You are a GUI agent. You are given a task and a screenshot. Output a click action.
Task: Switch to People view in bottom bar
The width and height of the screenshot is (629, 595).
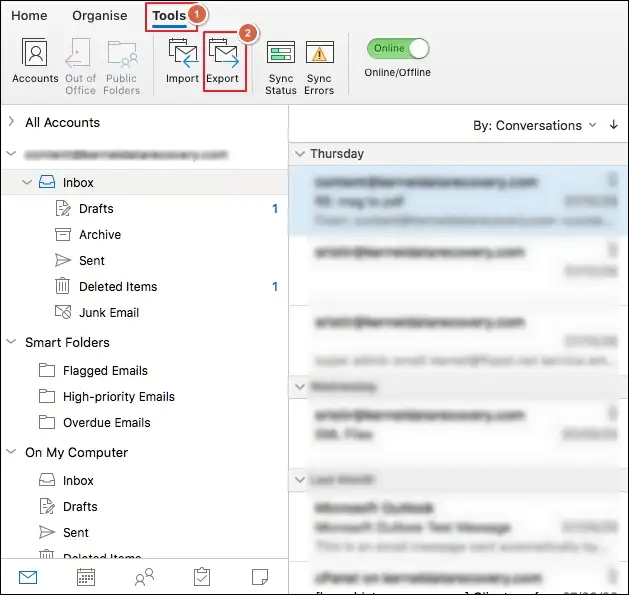coord(144,577)
